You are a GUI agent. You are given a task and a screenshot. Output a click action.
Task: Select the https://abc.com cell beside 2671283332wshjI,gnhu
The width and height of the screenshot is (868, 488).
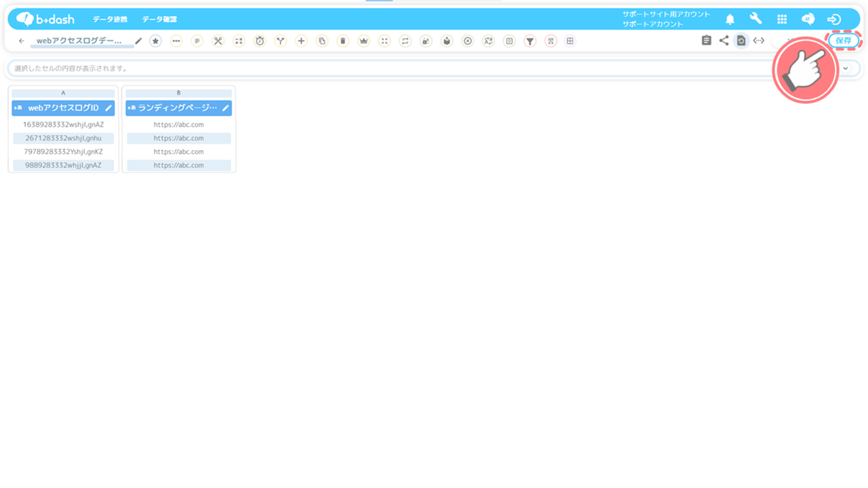point(179,138)
